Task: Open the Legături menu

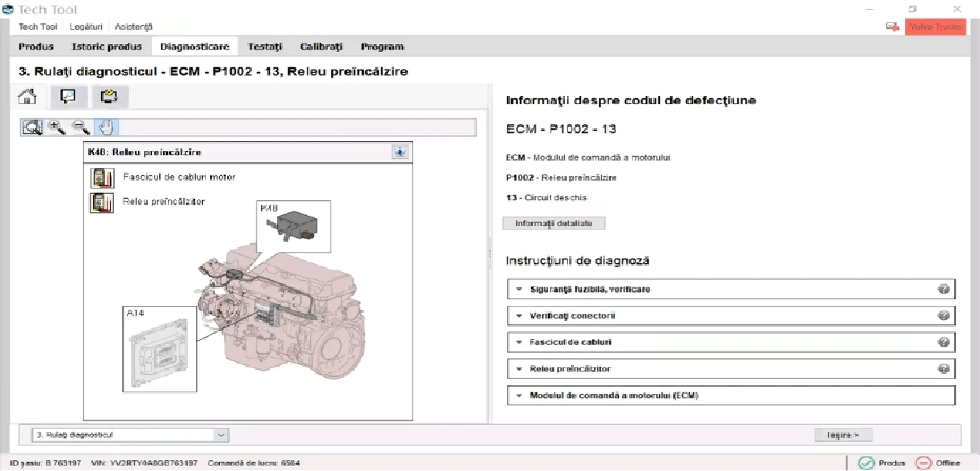Action: coord(86,27)
